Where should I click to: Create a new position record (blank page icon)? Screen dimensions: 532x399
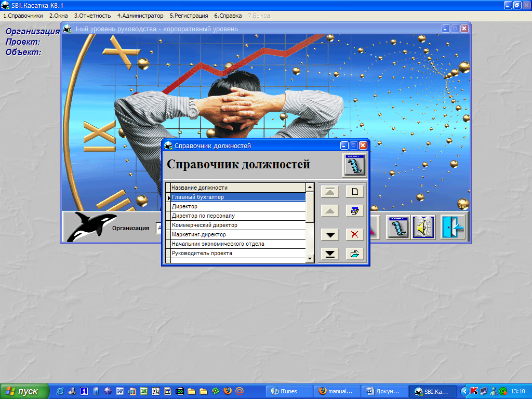click(x=354, y=192)
